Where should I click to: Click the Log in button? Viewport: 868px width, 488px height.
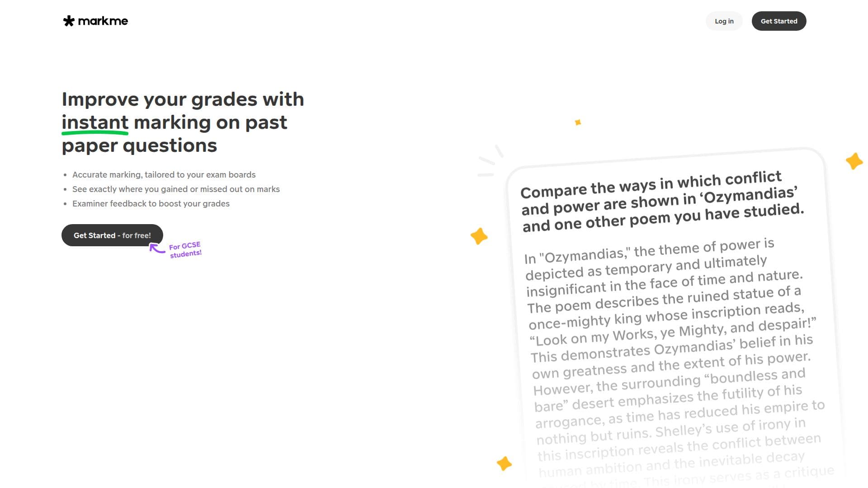[724, 21]
